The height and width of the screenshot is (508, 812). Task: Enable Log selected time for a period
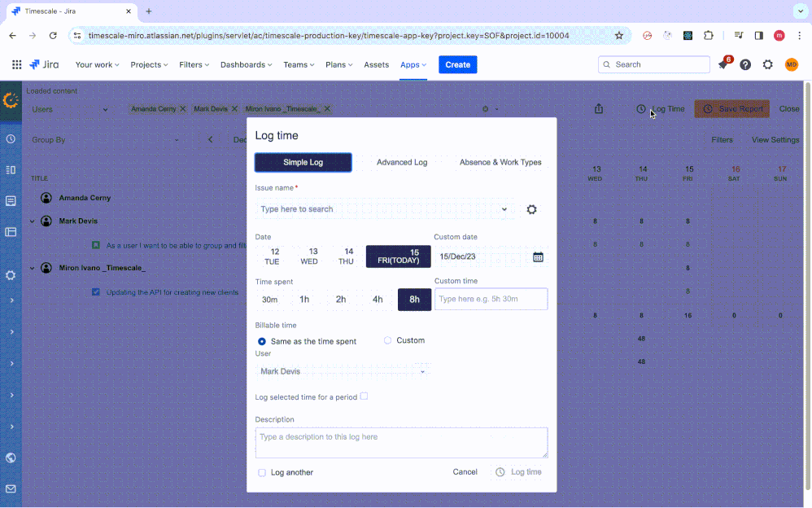tap(364, 396)
